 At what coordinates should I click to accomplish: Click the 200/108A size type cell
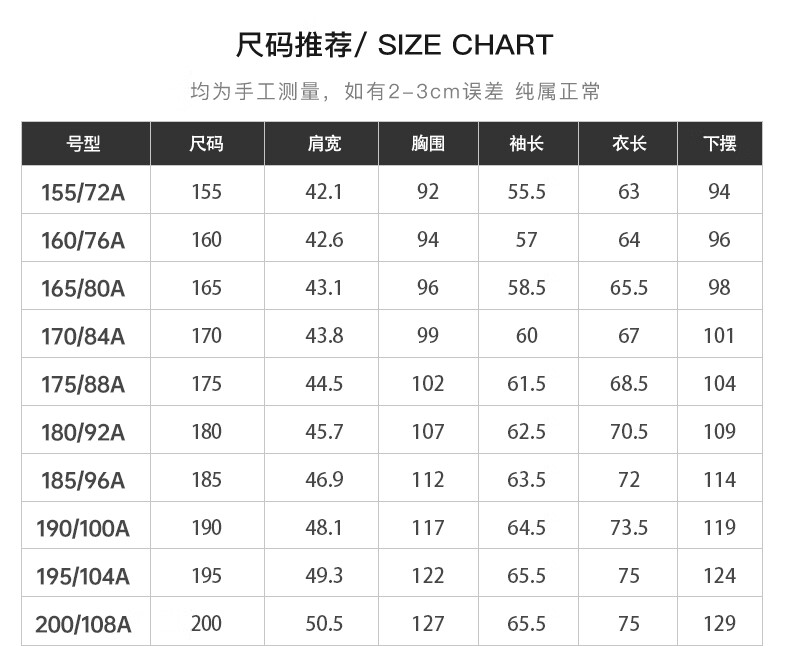click(x=84, y=624)
